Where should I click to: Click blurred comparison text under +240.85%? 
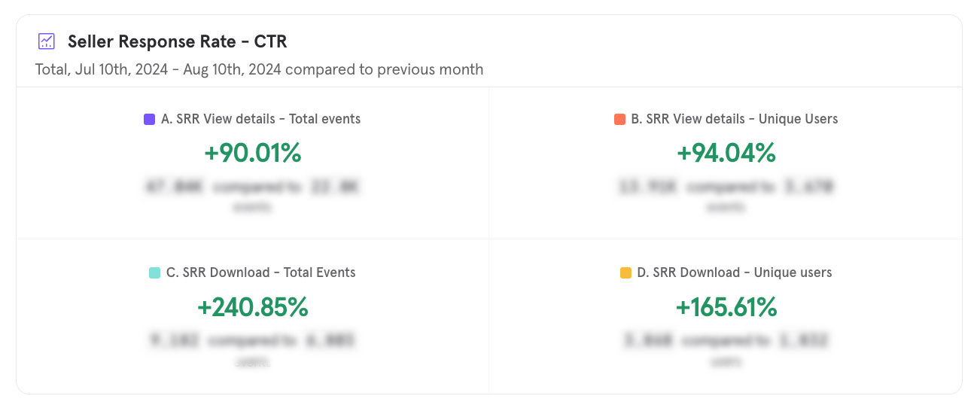pos(253,340)
